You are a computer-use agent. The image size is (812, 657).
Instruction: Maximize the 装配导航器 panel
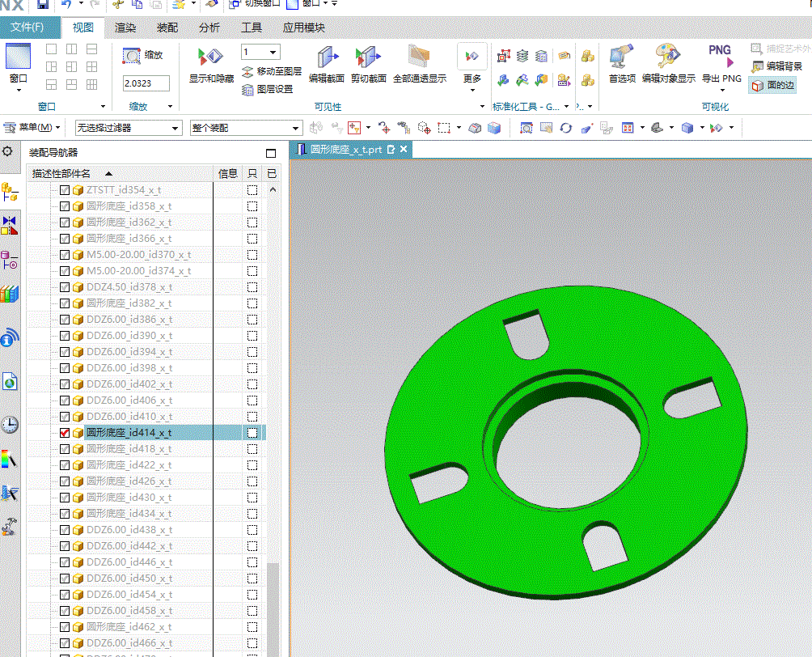point(270,154)
